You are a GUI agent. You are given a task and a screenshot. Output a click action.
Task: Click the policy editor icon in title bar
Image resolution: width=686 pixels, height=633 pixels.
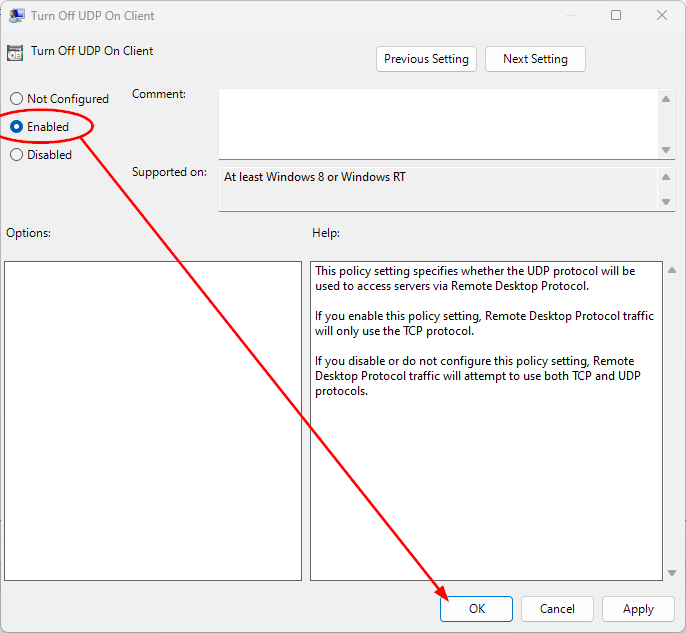coord(17,16)
